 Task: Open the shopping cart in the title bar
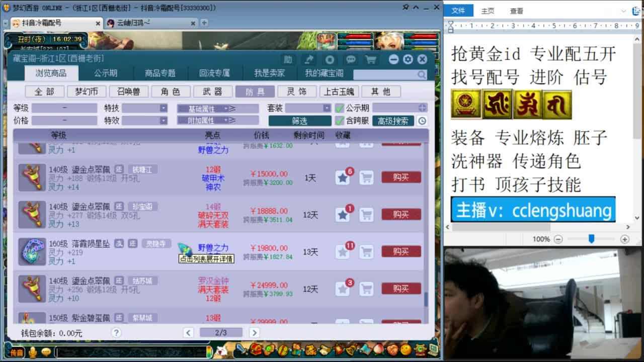371,59
